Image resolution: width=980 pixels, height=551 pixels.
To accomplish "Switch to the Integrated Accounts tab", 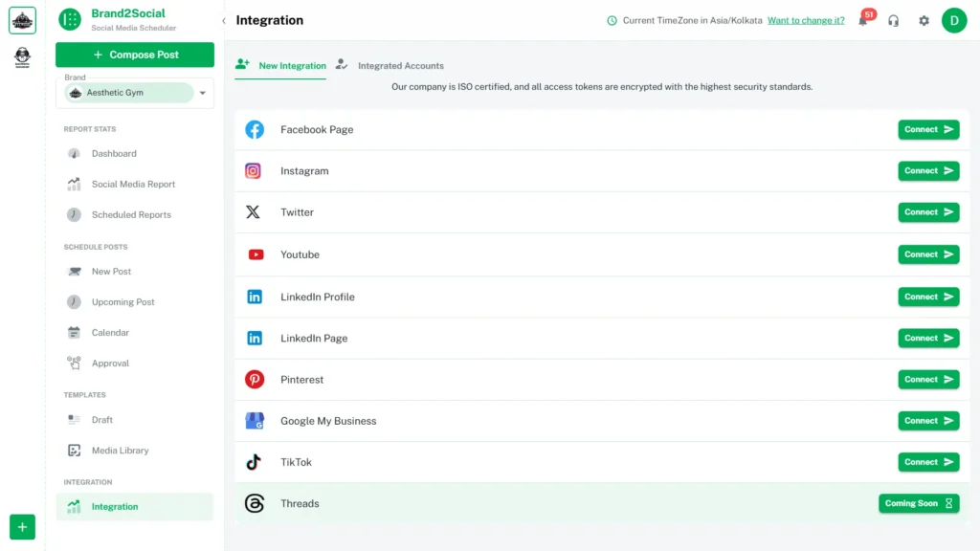I will 390,66.
